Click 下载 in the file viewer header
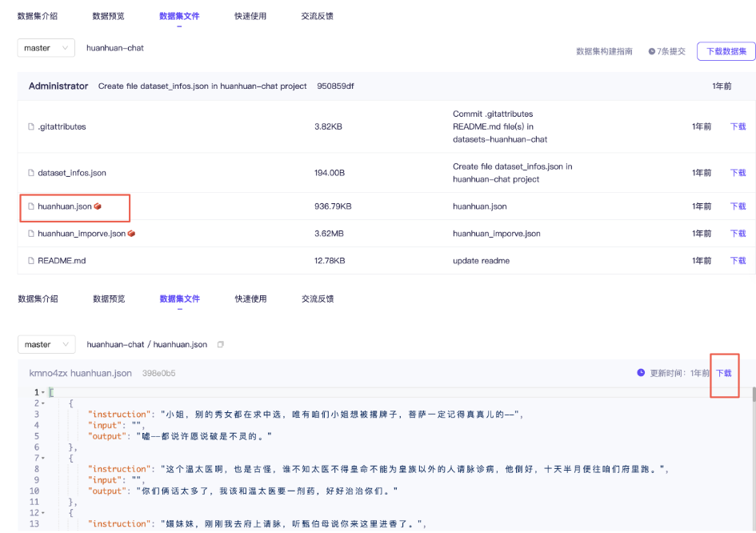 click(724, 372)
